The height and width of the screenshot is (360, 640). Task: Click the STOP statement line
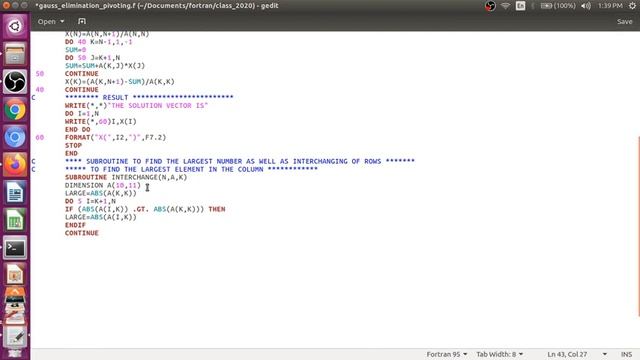point(73,145)
